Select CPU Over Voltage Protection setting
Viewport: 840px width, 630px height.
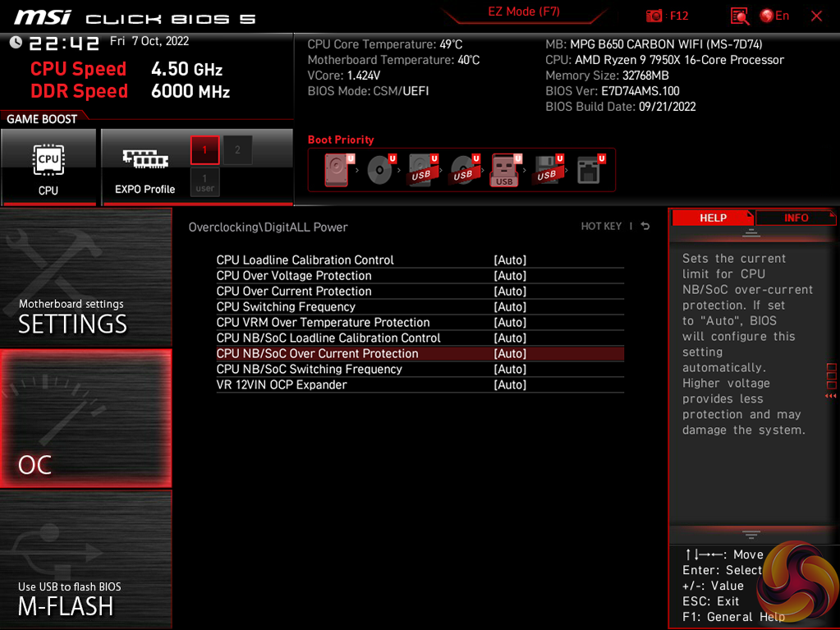pyautogui.click(x=294, y=275)
